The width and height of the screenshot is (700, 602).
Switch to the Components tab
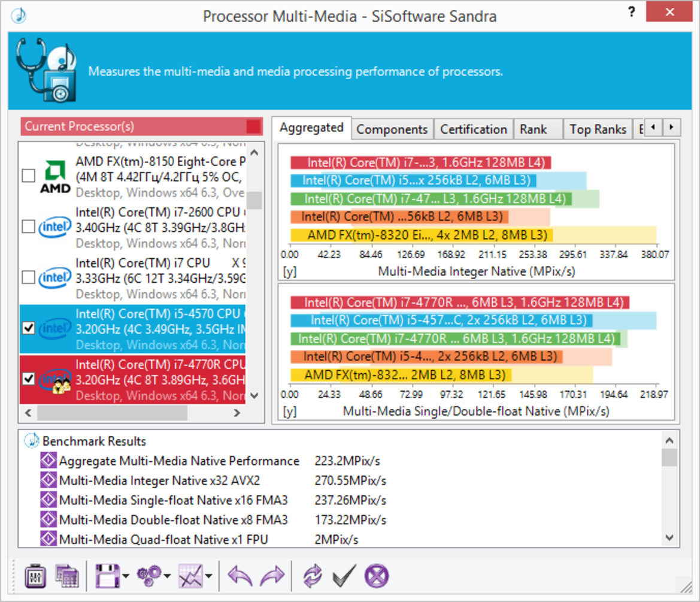tap(392, 129)
